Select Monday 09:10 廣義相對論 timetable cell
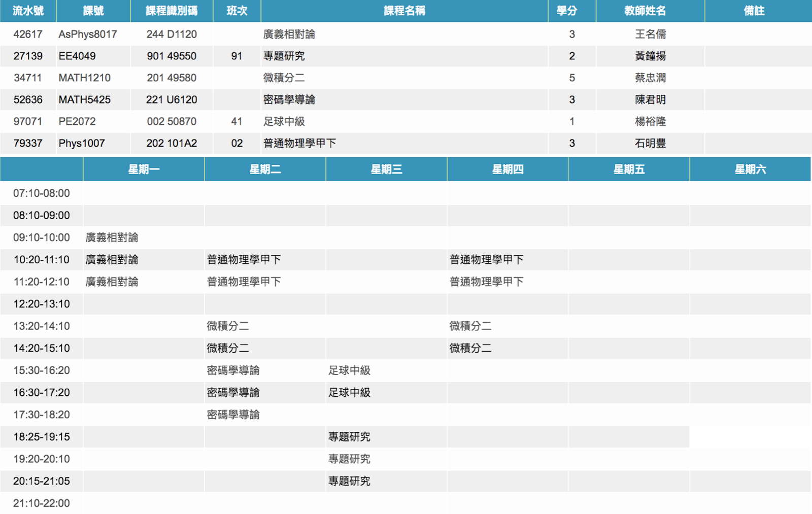 coord(112,237)
